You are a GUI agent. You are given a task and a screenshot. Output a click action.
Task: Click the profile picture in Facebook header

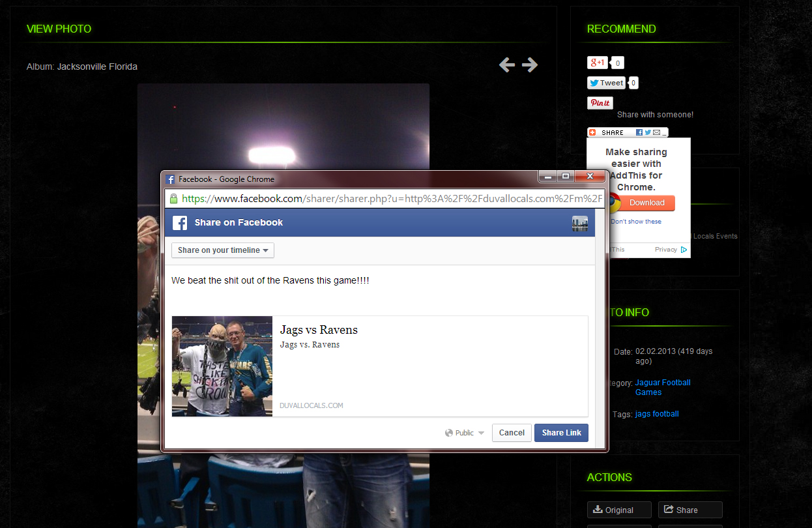point(579,223)
